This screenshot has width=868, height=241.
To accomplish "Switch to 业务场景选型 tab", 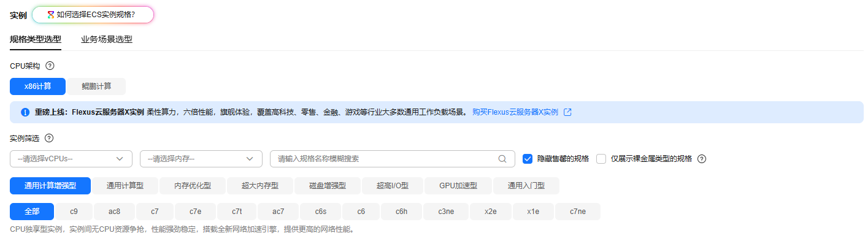I will pyautogui.click(x=107, y=39).
